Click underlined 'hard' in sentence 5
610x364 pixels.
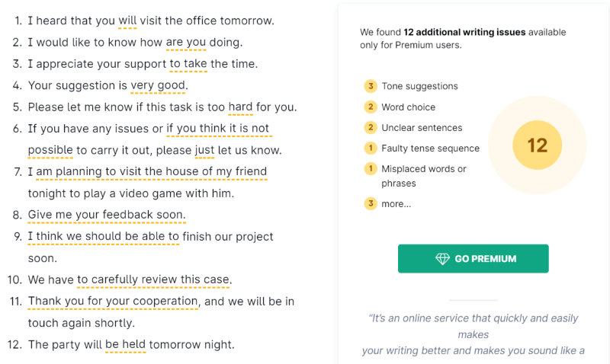click(x=240, y=107)
